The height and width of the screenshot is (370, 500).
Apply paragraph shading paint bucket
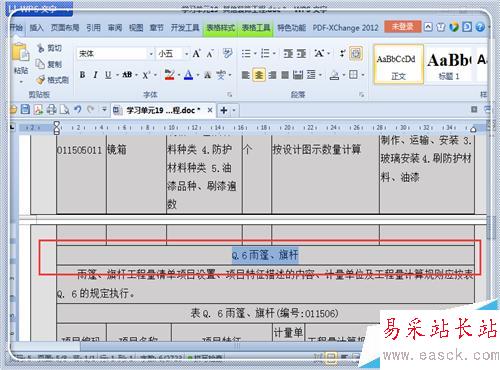tap(334, 75)
